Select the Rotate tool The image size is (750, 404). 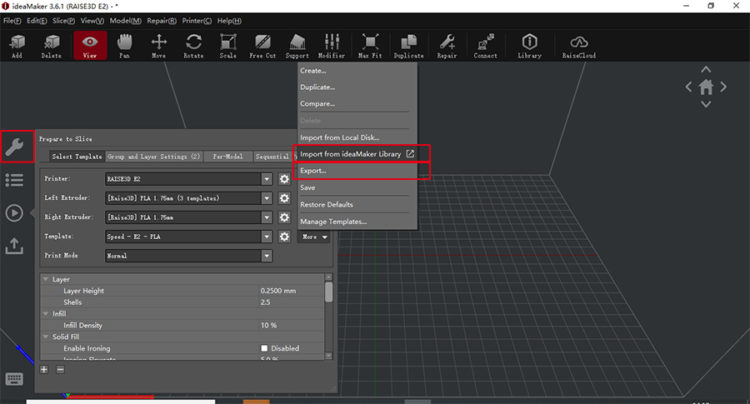point(193,46)
